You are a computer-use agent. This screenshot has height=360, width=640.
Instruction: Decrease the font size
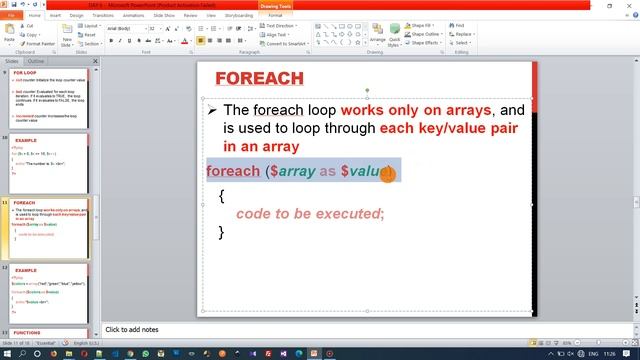(176, 29)
